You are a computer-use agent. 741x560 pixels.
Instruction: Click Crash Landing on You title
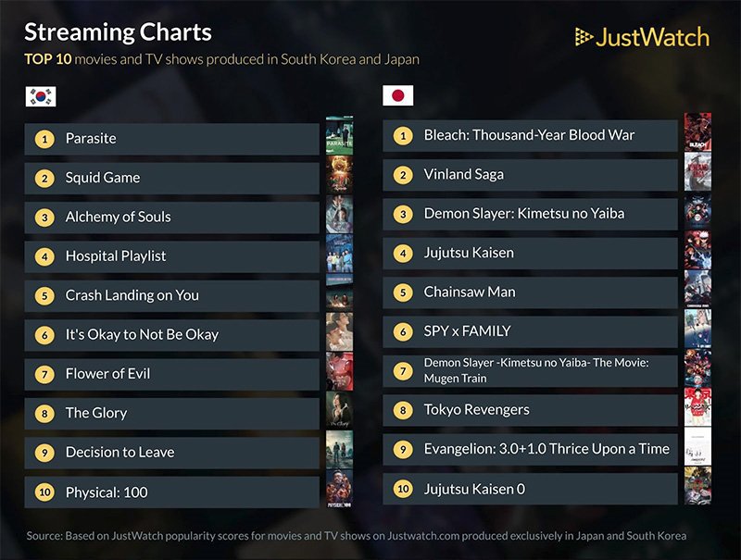(x=132, y=295)
